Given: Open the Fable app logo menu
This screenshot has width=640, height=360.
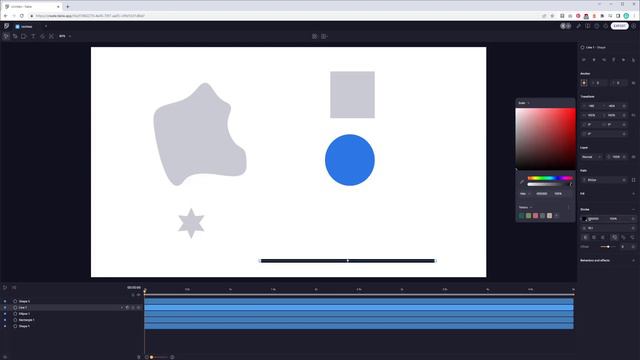Looking at the screenshot, I should (x=6, y=26).
